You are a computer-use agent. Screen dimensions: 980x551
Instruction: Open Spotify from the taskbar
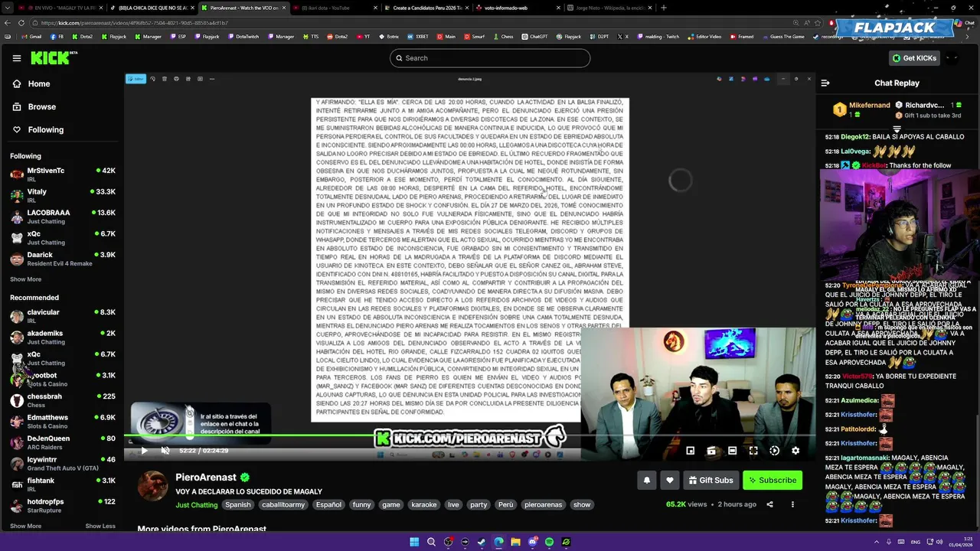pos(549,542)
